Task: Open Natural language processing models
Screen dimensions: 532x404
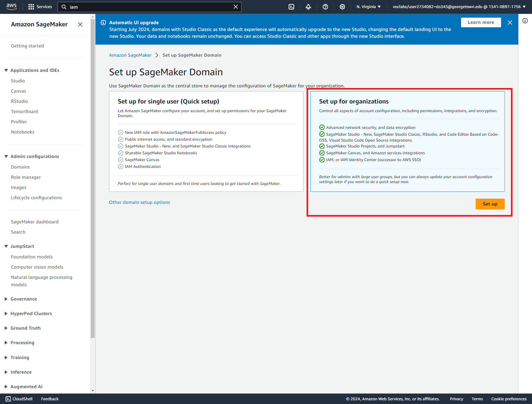Action: 41,281
